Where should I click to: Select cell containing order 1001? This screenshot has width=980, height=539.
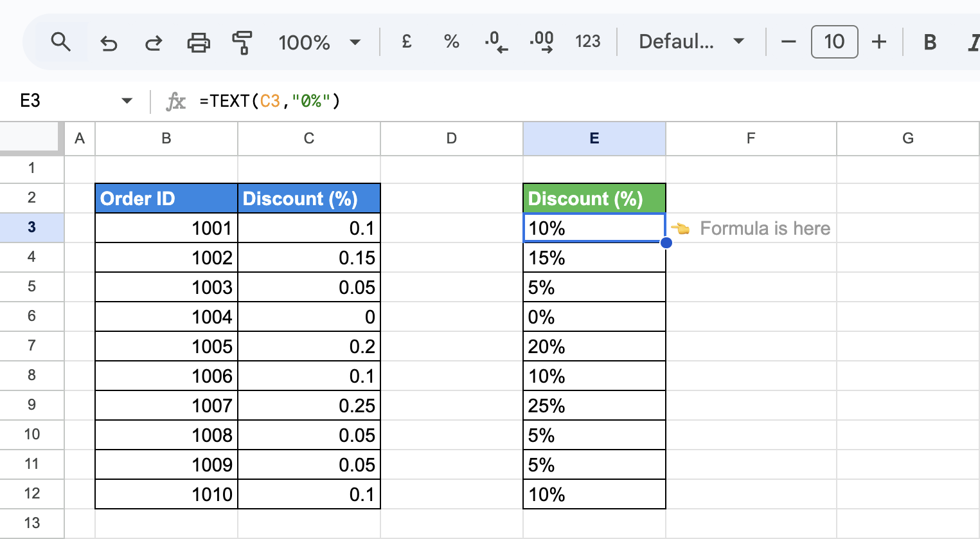pyautogui.click(x=166, y=228)
